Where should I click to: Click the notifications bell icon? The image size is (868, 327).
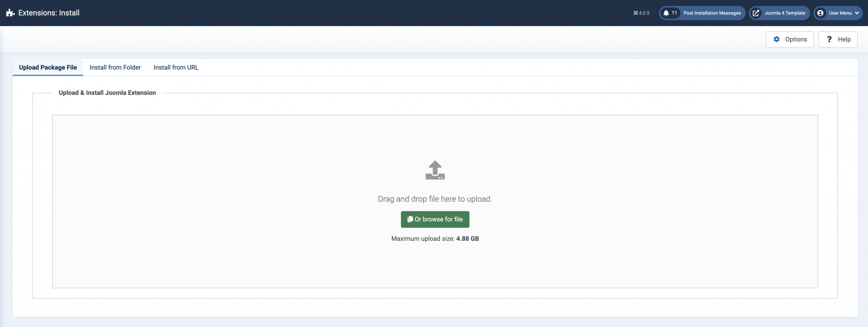(x=666, y=13)
